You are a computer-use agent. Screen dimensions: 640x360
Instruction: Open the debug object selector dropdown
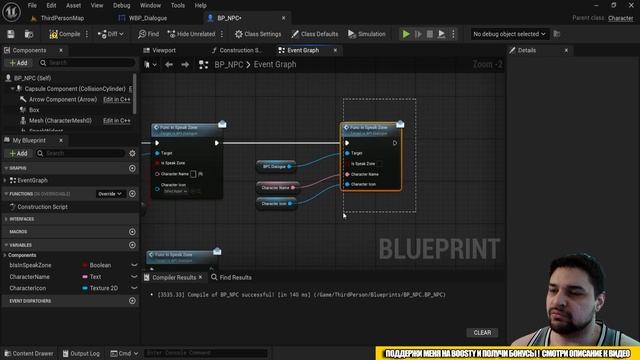point(509,34)
